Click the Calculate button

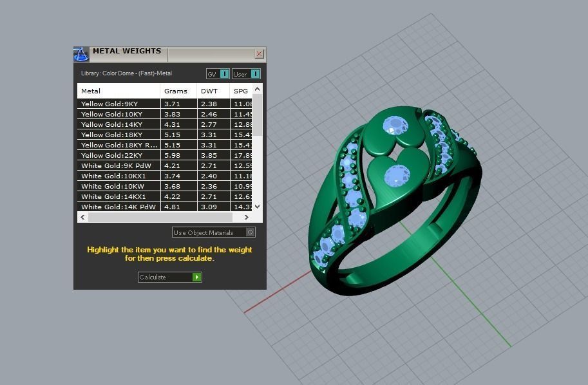click(170, 277)
